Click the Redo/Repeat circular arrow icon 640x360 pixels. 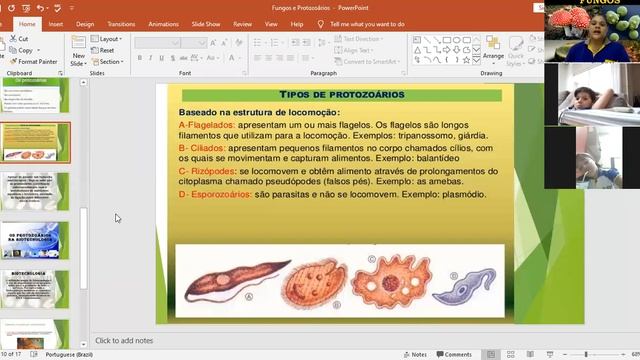[11, 8]
